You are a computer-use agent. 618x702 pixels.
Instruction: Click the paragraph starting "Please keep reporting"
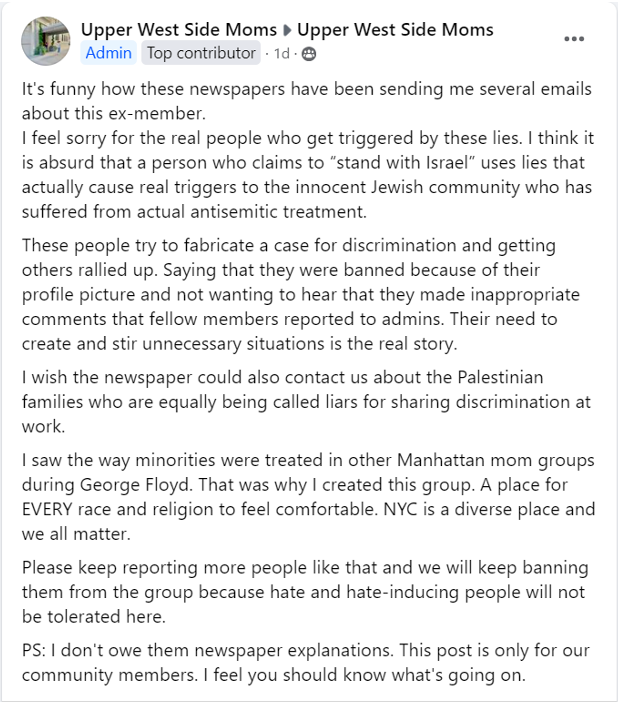[x=305, y=592]
